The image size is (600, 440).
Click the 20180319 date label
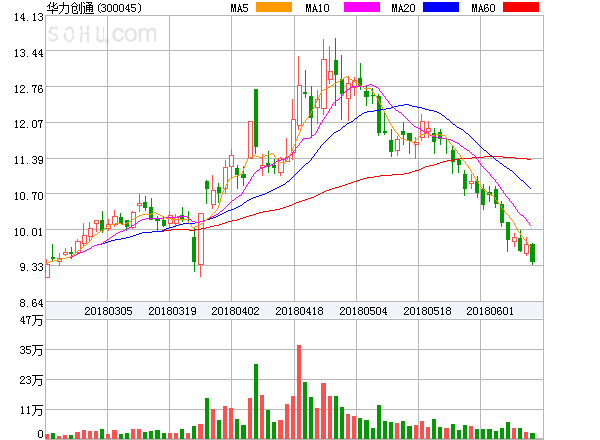point(172,311)
